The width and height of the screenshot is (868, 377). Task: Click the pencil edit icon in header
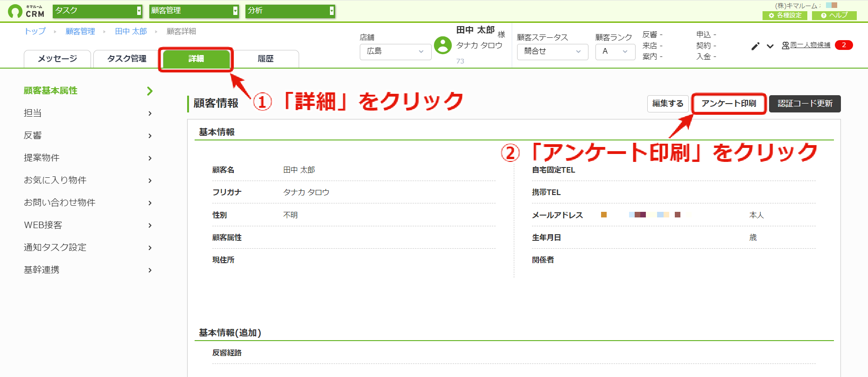coord(756,46)
